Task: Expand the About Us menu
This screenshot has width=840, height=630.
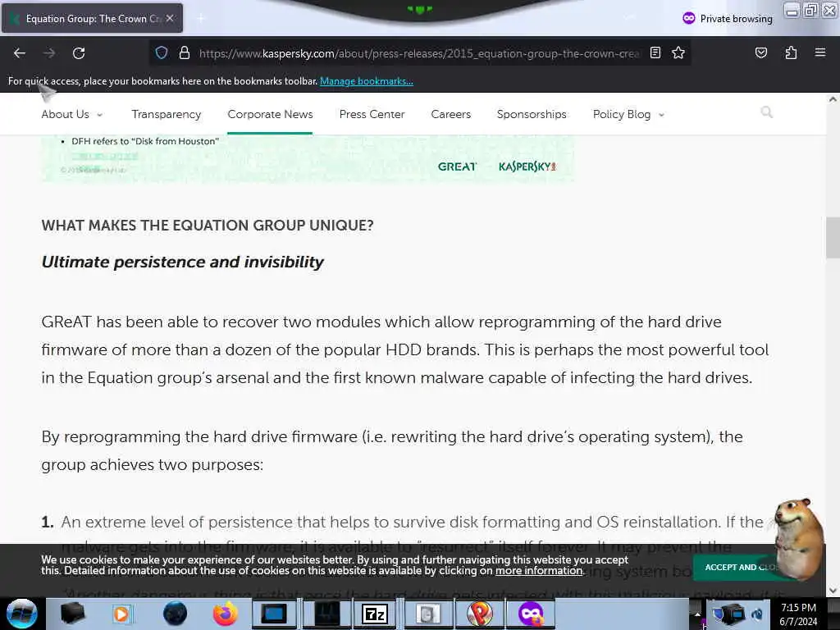Action: coord(72,114)
